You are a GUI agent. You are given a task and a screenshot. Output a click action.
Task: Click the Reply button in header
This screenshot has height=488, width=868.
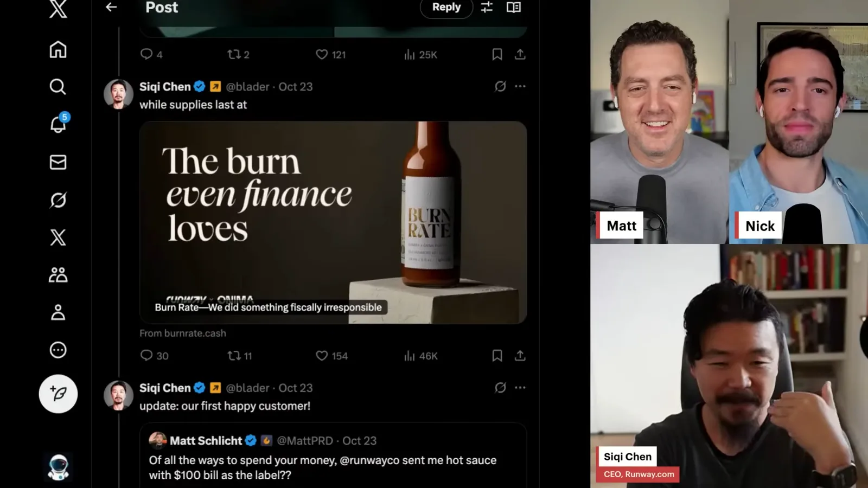pos(446,8)
